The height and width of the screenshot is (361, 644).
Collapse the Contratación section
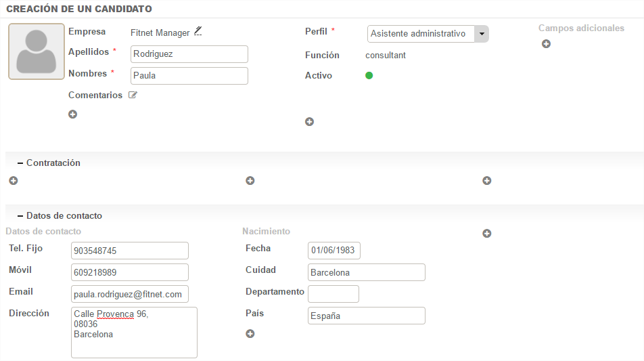click(20, 163)
